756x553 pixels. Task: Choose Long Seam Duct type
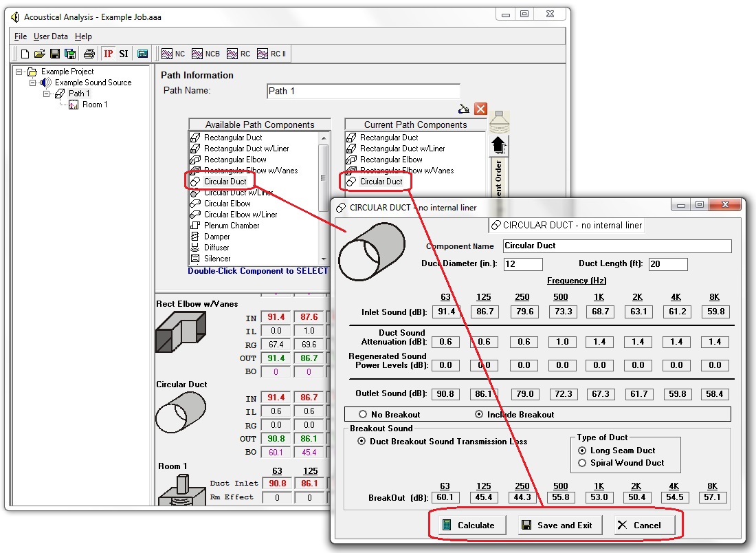pyautogui.click(x=582, y=451)
